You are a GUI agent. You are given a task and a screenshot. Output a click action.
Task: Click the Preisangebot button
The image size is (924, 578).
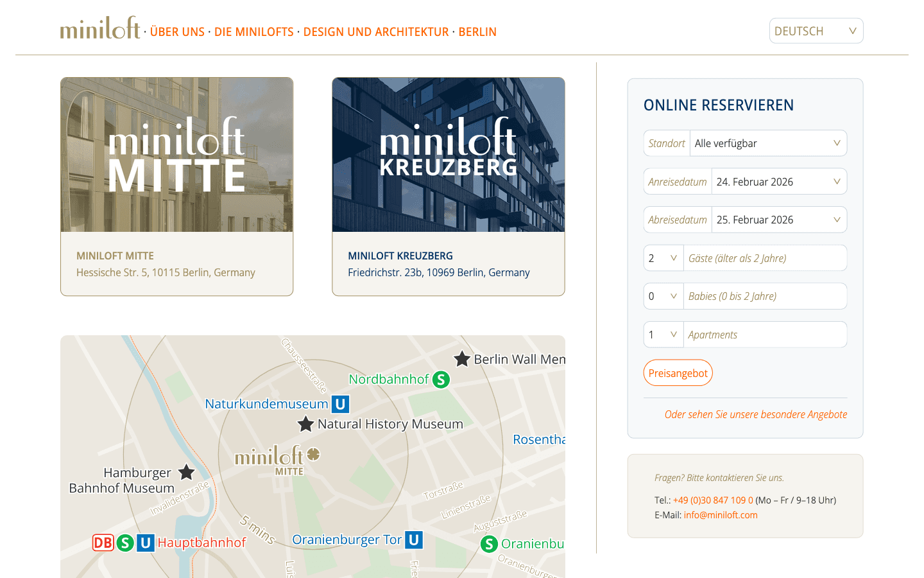click(x=678, y=372)
